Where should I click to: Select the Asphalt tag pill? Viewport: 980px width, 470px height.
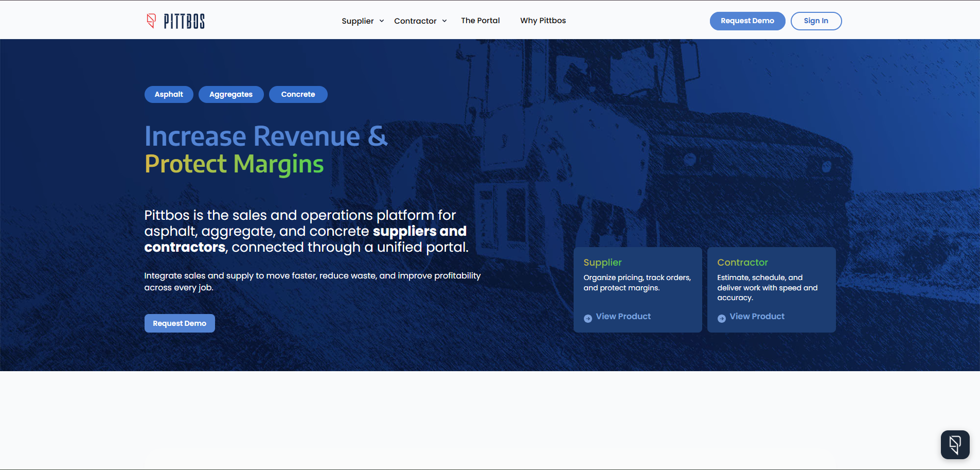(169, 94)
